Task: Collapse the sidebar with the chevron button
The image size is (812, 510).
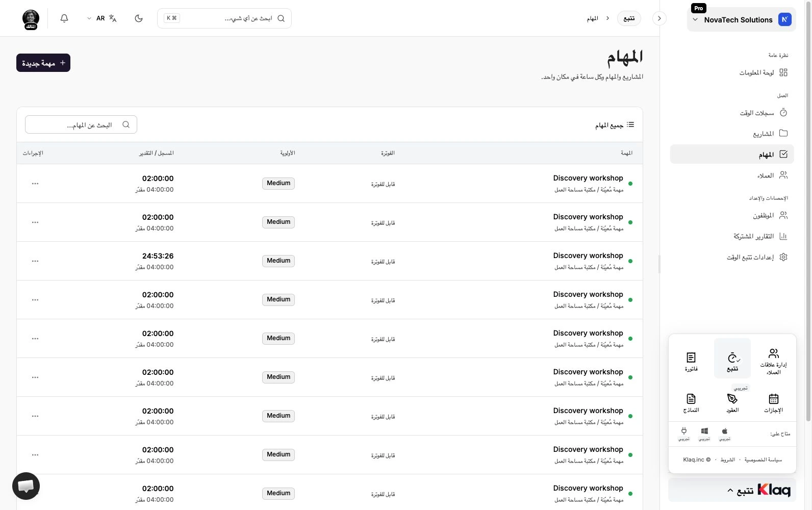Action: point(659,18)
